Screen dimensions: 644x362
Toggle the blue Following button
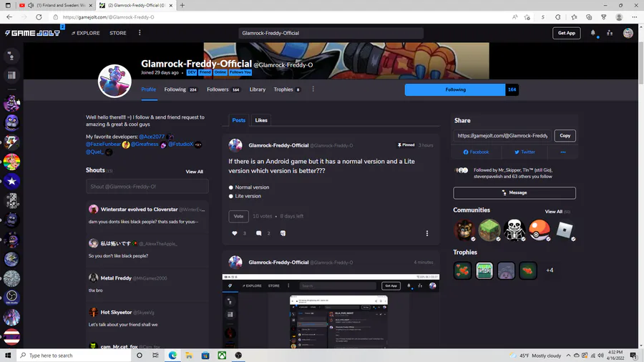point(455,89)
